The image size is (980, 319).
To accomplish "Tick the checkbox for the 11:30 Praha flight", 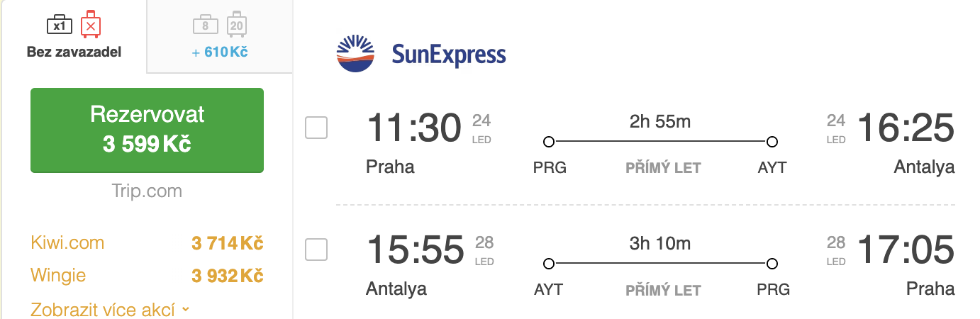I will [x=316, y=128].
